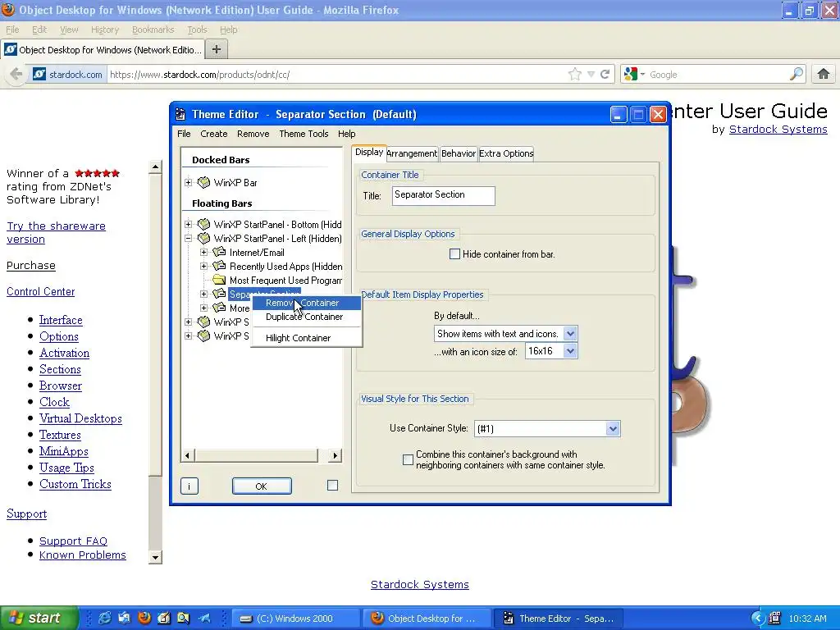Screen dimensions: 840x630
Task: Open the Display tab
Action: coord(369,152)
